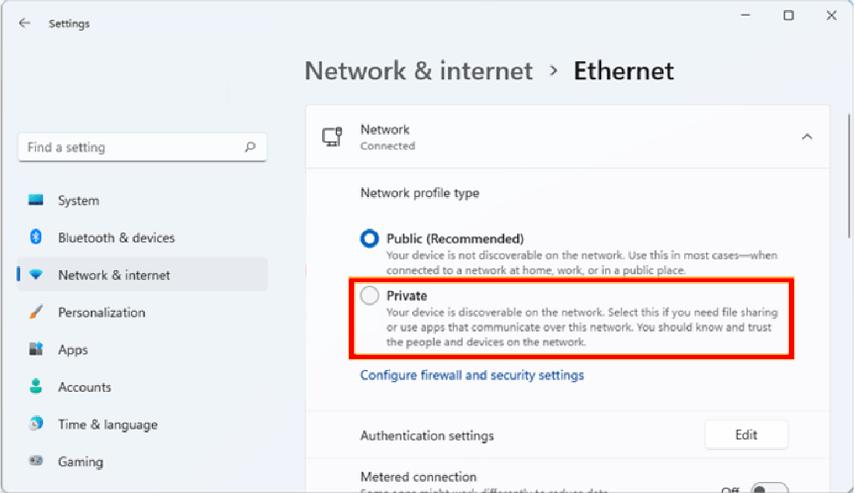Click the Bluetooth & devices icon
Image resolution: width=855 pixels, height=493 pixels.
[36, 237]
